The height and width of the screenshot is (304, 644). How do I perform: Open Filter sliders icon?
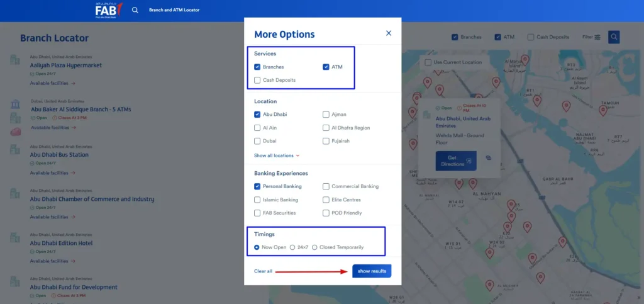597,37
